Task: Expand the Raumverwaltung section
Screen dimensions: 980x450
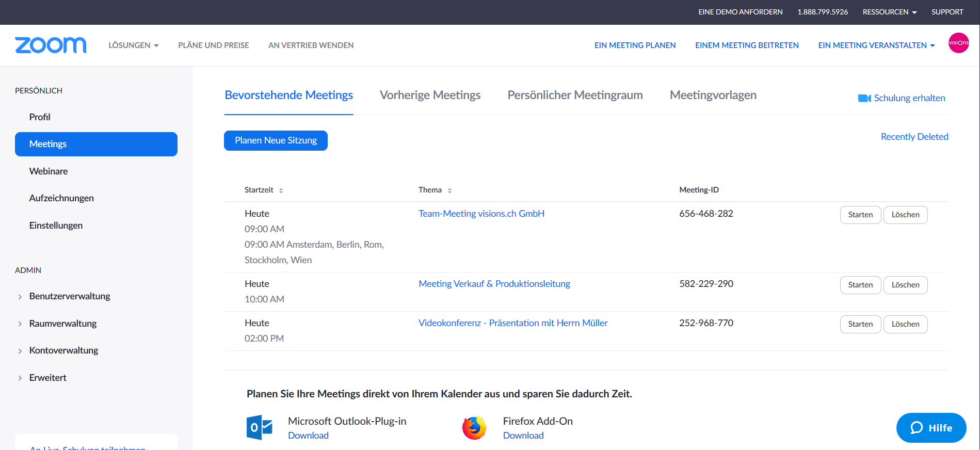Action: (x=20, y=324)
